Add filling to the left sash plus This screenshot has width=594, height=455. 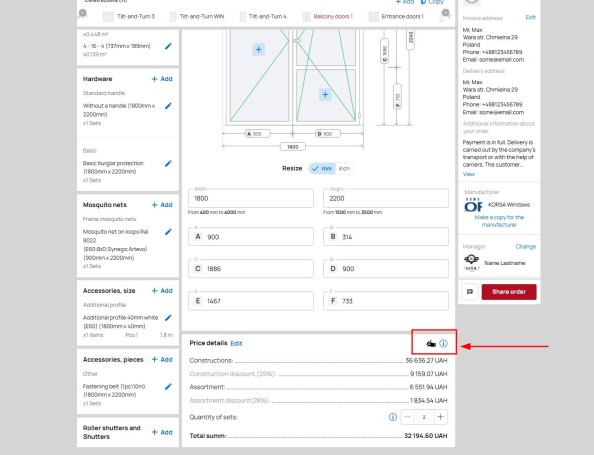(258, 49)
